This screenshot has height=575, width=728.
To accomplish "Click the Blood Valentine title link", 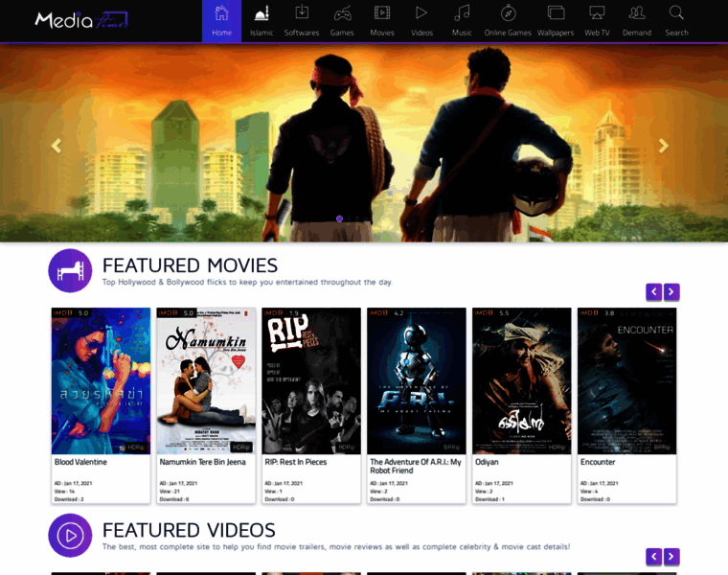I will point(80,462).
